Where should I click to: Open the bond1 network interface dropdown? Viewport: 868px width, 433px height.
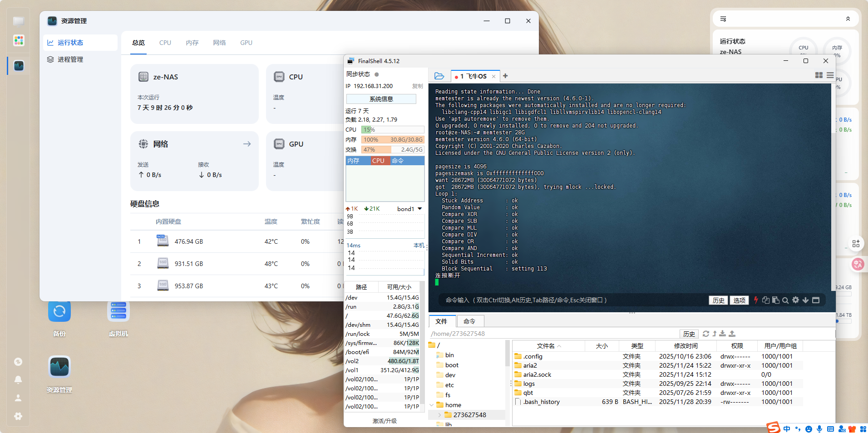click(x=419, y=209)
